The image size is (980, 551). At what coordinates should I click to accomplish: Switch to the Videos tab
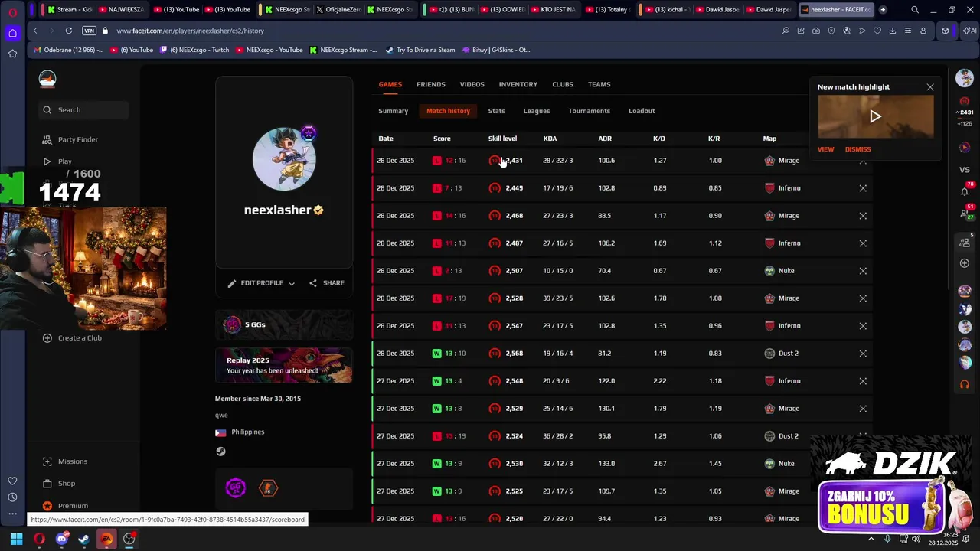point(472,84)
